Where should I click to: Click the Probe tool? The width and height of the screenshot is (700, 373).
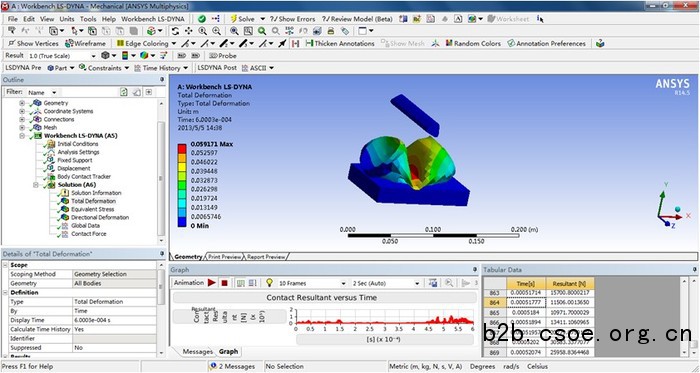click(x=223, y=56)
